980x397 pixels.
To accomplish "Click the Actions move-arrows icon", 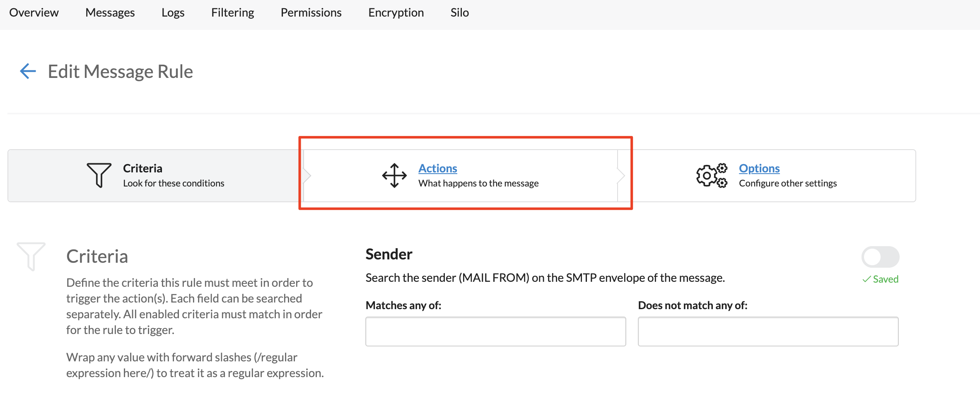I will (x=394, y=175).
